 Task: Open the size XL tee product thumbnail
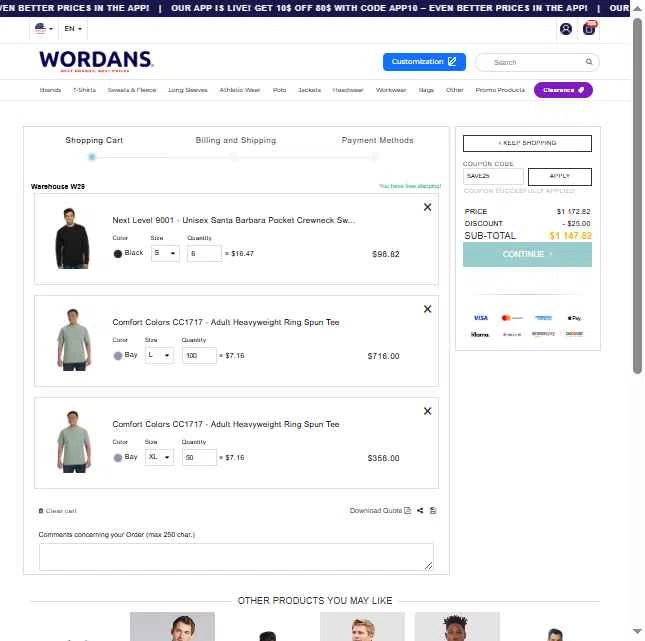(74, 442)
